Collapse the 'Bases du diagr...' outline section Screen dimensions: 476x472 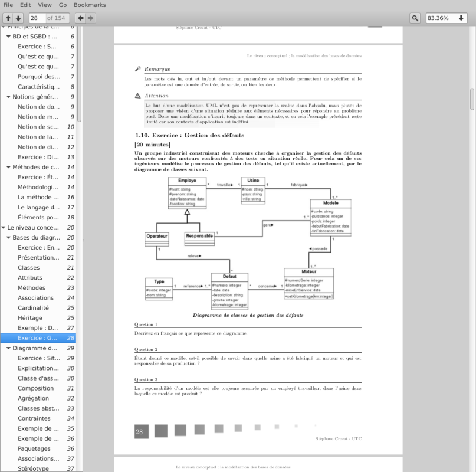[x=8, y=238]
